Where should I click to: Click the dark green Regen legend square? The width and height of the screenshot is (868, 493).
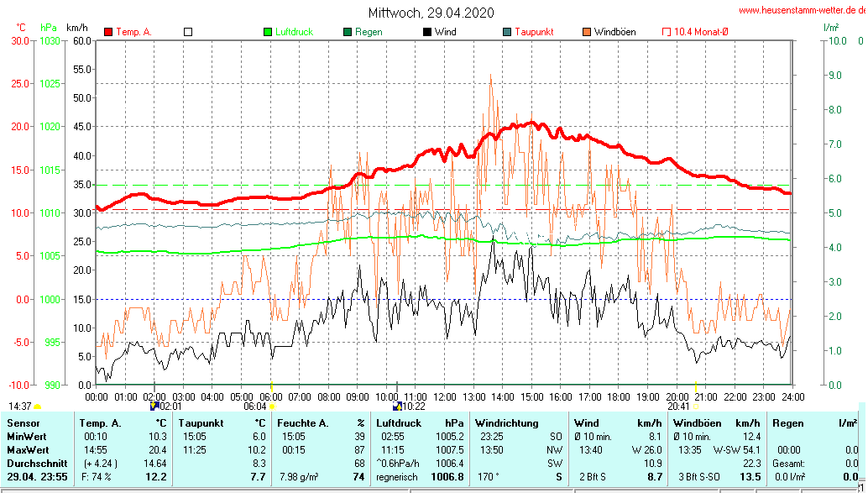[348, 32]
